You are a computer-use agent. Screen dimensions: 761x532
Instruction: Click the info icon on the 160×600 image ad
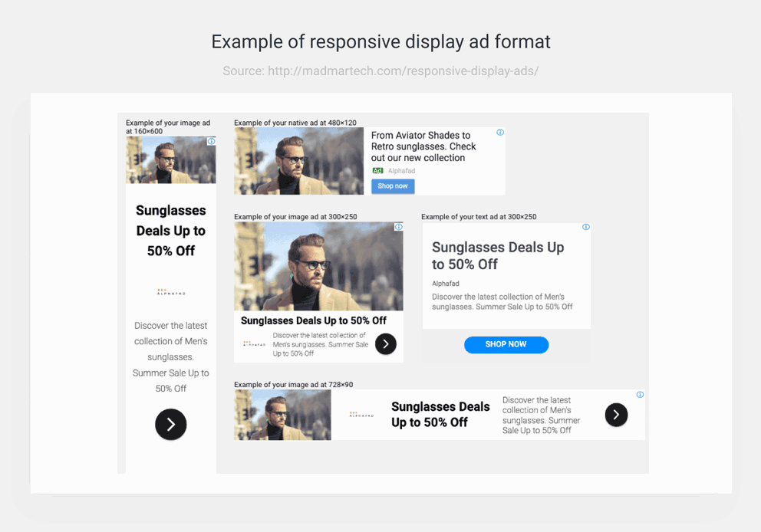[x=210, y=142]
